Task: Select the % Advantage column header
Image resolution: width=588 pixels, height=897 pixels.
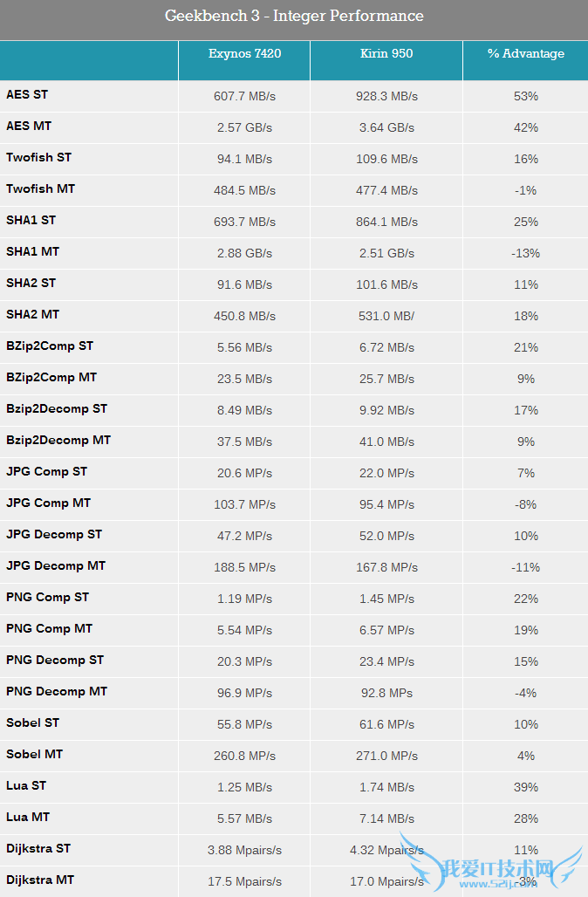Action: pos(525,53)
